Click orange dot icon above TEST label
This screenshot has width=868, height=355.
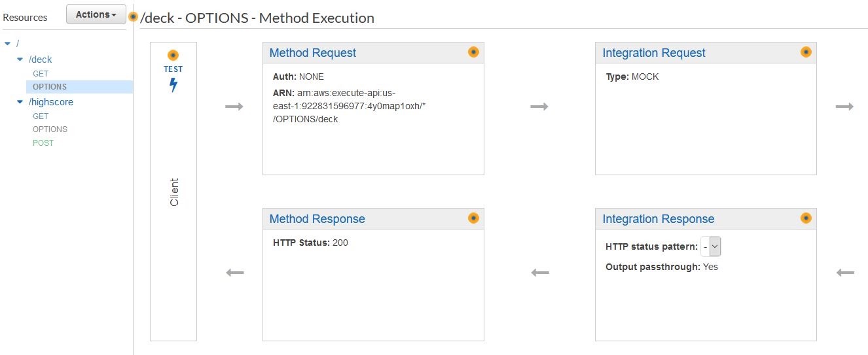click(173, 56)
